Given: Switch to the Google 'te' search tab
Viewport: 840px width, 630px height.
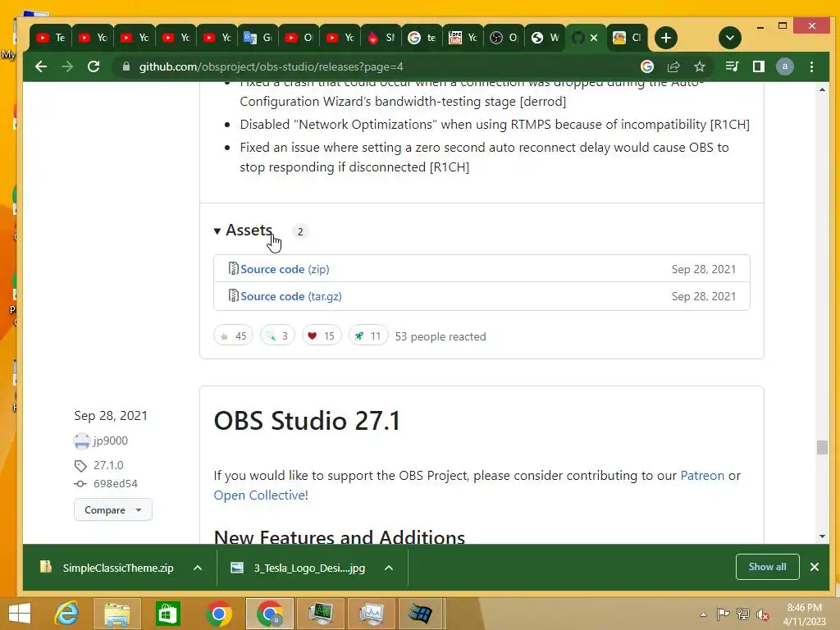Looking at the screenshot, I should point(422,38).
